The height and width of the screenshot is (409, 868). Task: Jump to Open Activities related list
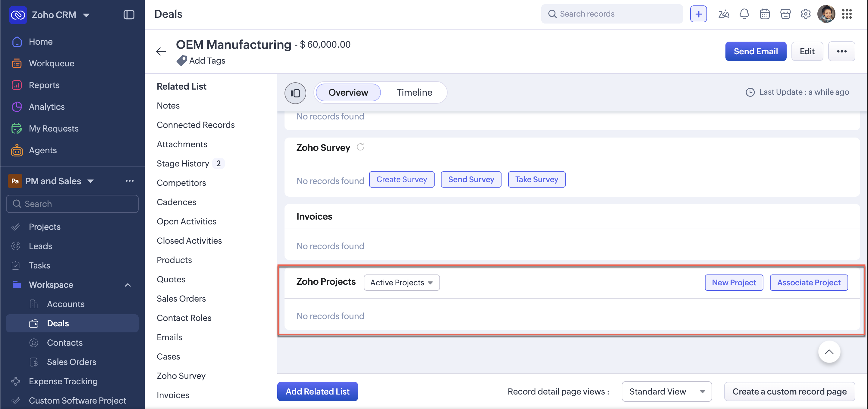click(186, 221)
